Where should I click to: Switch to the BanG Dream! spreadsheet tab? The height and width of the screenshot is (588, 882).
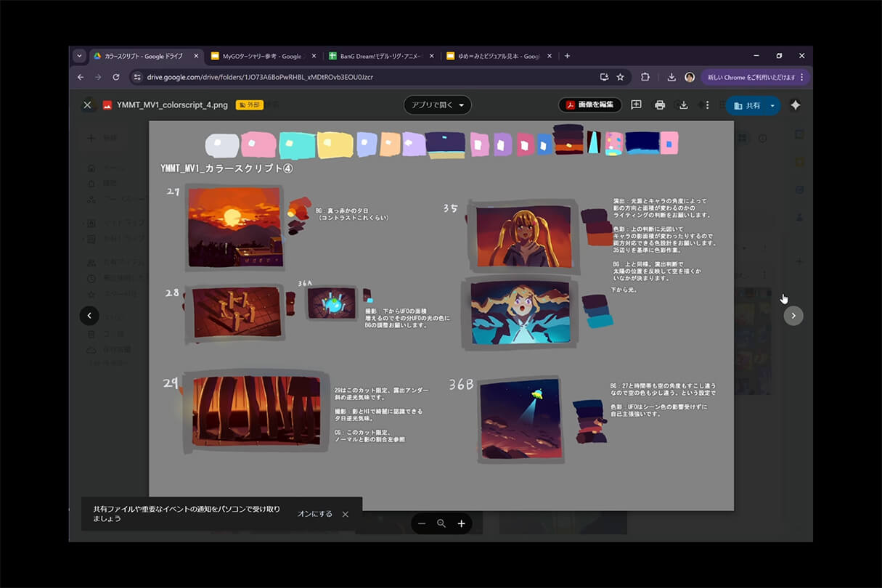click(380, 56)
